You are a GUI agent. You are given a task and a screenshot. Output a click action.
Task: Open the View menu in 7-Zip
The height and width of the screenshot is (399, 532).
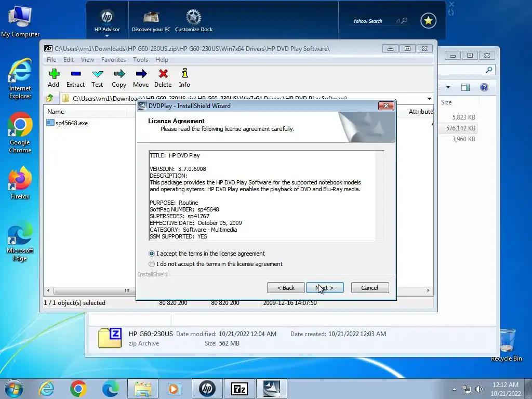[x=87, y=60]
